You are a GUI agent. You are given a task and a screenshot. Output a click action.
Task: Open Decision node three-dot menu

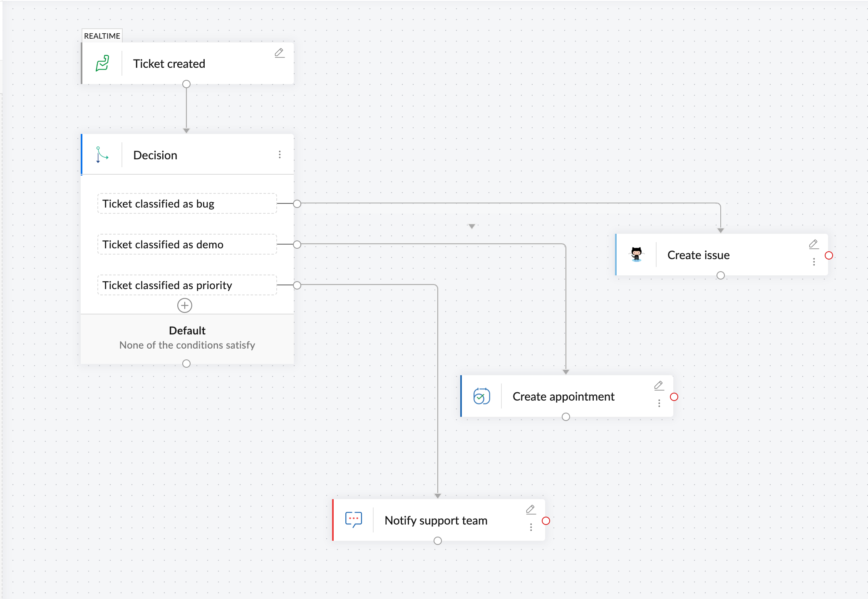click(x=280, y=155)
